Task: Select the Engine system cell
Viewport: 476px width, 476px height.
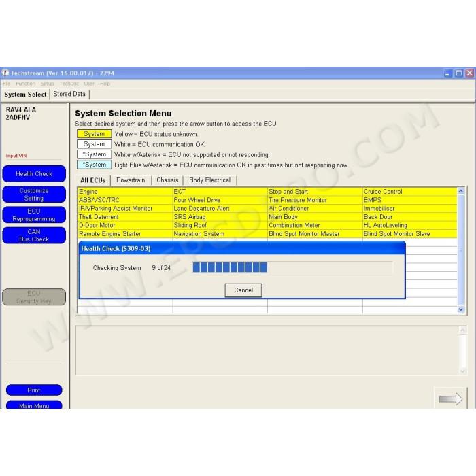Action: pyautogui.click(x=125, y=192)
